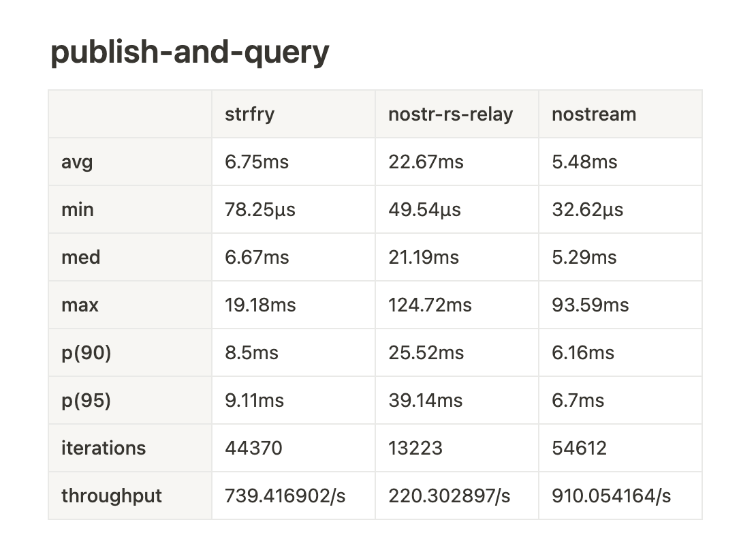Click the iterations row label
Screen dimensions: 756x548
pyautogui.click(x=103, y=448)
